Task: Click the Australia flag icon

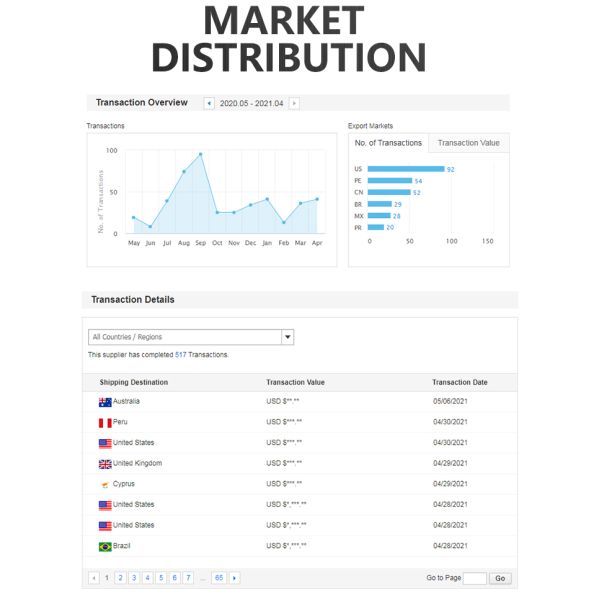Action: [x=105, y=402]
